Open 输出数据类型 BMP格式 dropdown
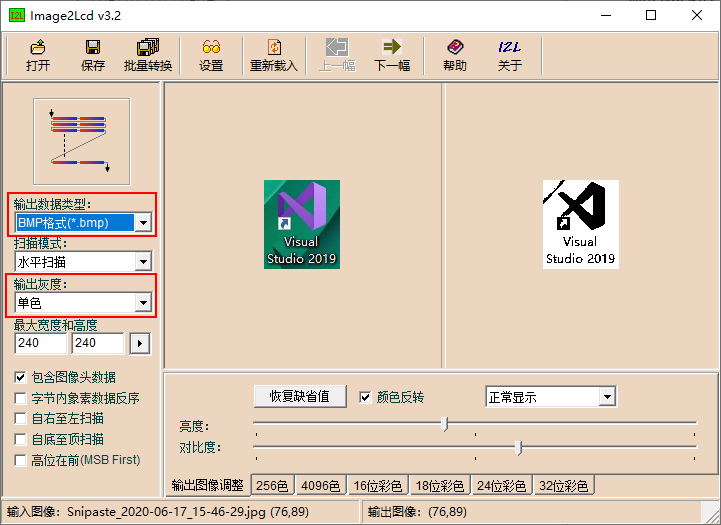Image resolution: width=721 pixels, height=525 pixels. (143, 223)
